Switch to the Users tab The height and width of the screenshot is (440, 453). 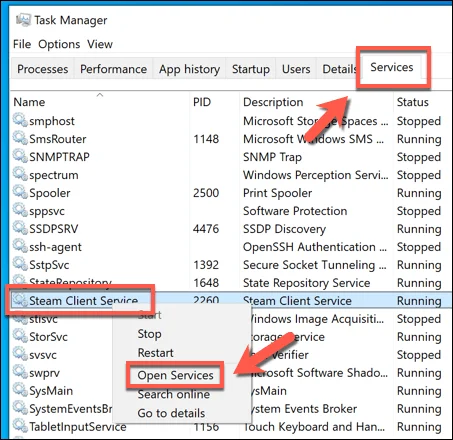click(296, 69)
